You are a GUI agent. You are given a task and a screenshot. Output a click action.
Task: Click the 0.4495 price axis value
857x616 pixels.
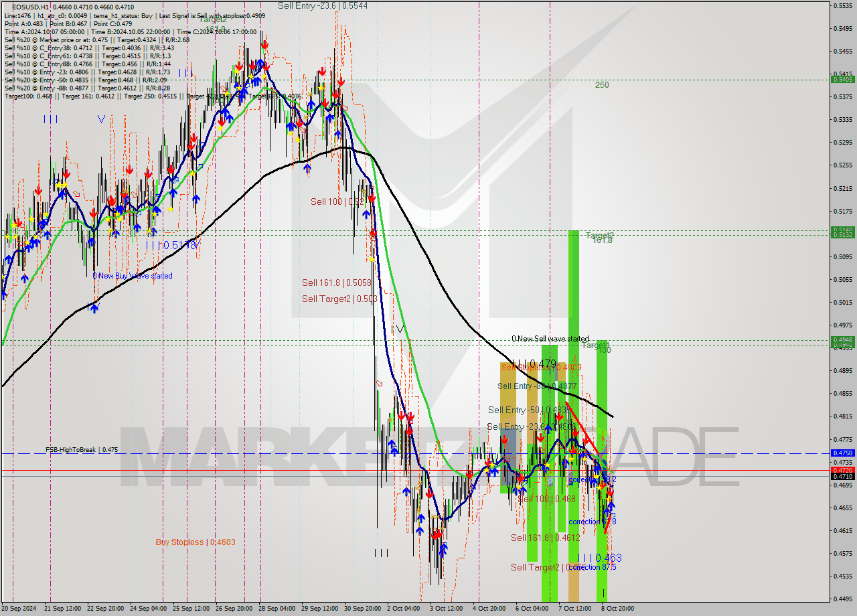pyautogui.click(x=842, y=599)
